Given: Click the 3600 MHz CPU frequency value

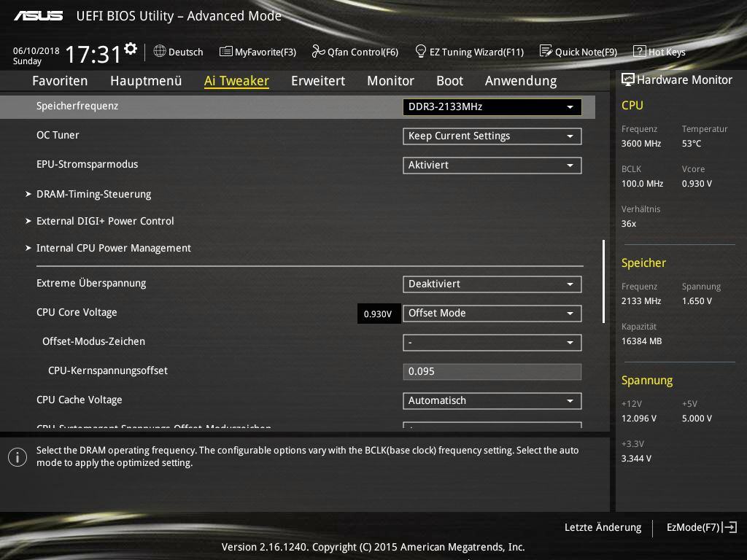Looking at the screenshot, I should click(x=640, y=144).
